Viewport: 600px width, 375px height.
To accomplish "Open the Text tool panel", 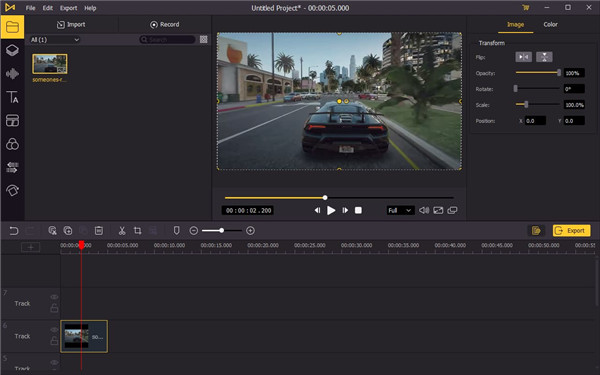I will pyautogui.click(x=12, y=97).
